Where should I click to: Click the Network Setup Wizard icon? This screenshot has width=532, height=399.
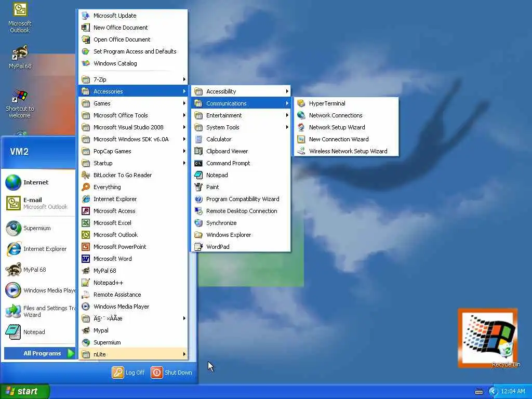301,127
